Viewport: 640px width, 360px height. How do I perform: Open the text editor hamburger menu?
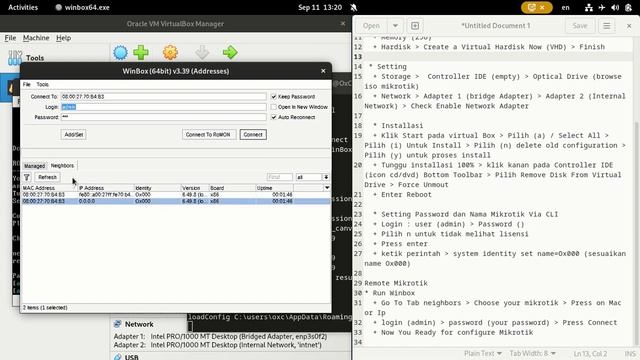(607, 26)
